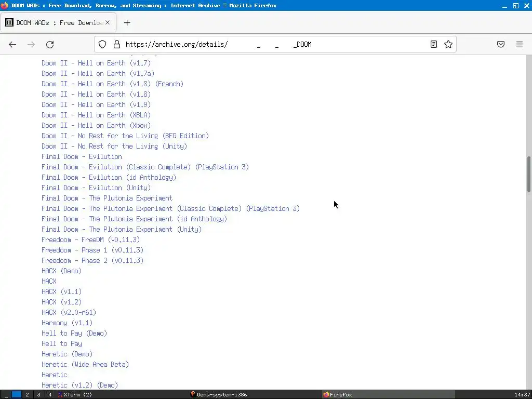Screen dimensions: 532x399
Task: Open Heretic (v1.2) (Demo) link
Action: (x=79, y=385)
